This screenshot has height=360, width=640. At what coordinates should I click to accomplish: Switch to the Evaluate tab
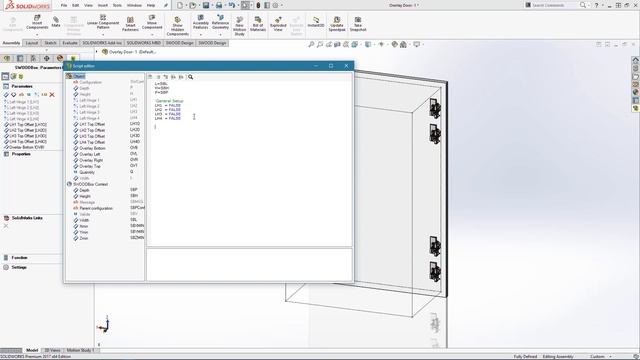[70, 43]
